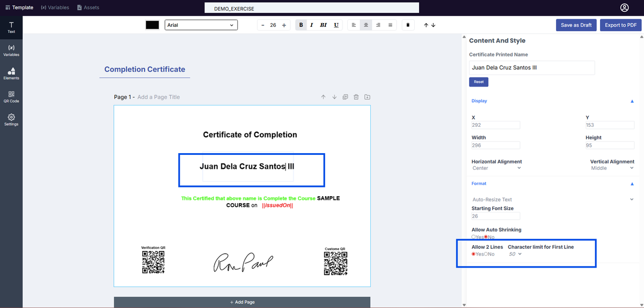Select the Custome QR code

(x=335, y=263)
